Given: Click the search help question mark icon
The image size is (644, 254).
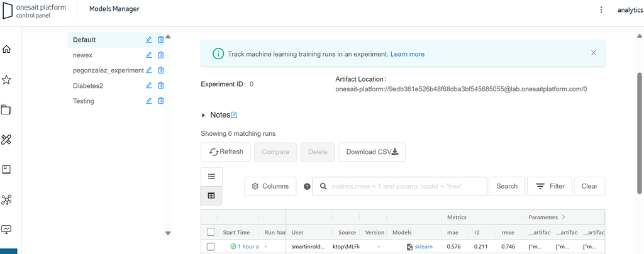Looking at the screenshot, I should tap(307, 187).
